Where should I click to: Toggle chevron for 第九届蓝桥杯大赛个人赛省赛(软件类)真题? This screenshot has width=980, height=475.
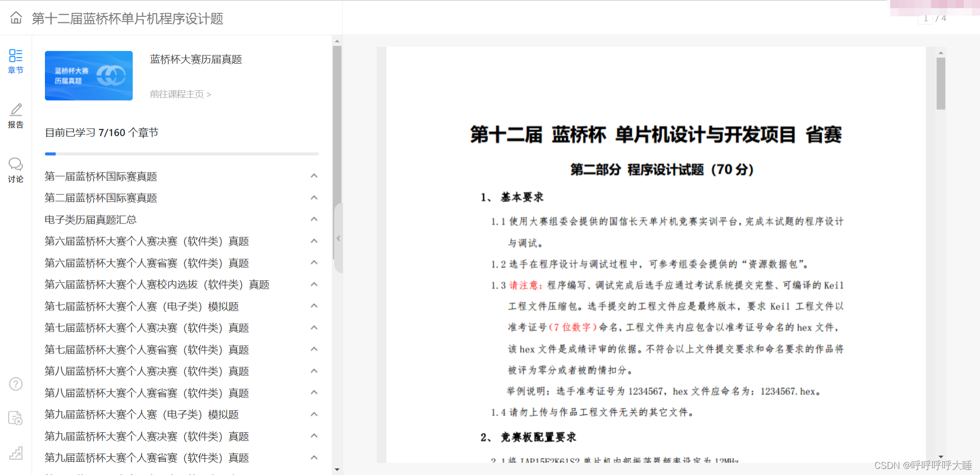coord(314,458)
